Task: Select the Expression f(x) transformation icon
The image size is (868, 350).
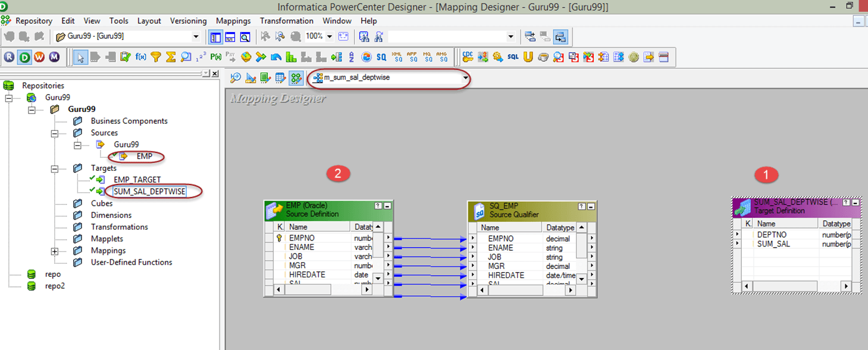Action: (141, 57)
